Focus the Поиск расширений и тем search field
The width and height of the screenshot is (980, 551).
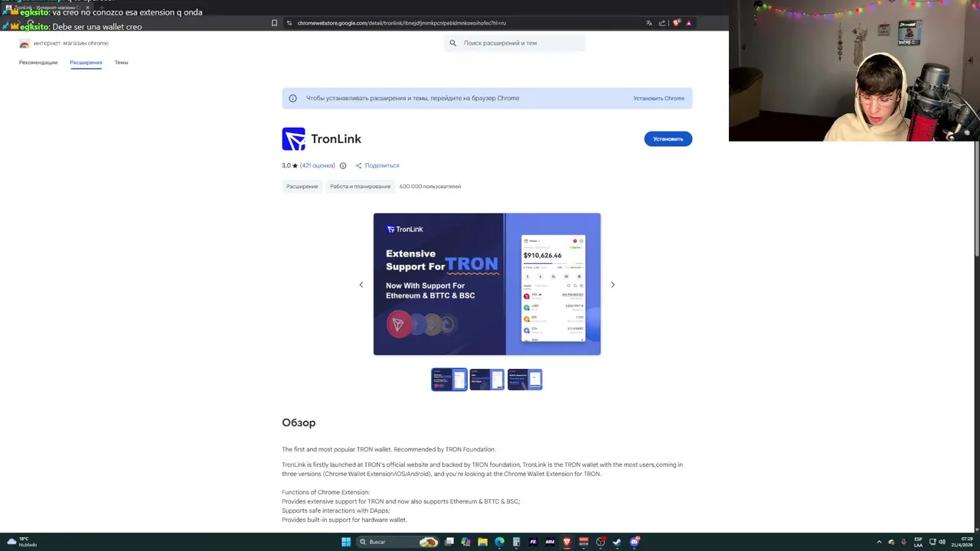(x=514, y=43)
